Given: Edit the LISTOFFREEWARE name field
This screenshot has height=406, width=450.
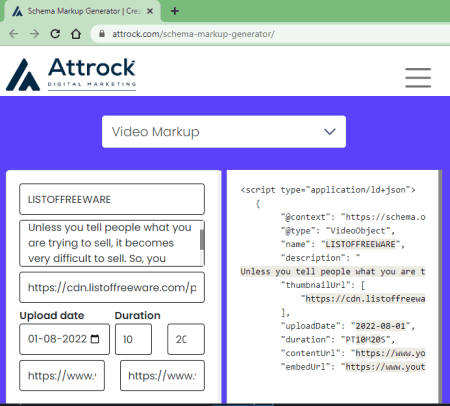Looking at the screenshot, I should [112, 199].
